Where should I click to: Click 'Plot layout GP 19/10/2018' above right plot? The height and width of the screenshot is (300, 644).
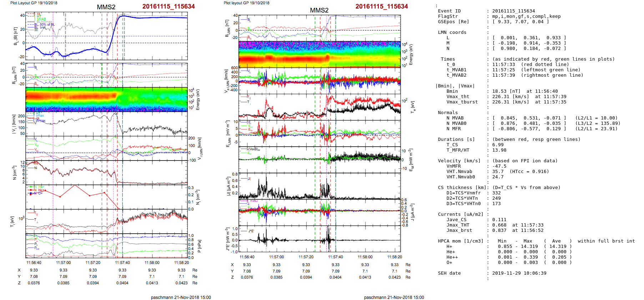(247, 3)
